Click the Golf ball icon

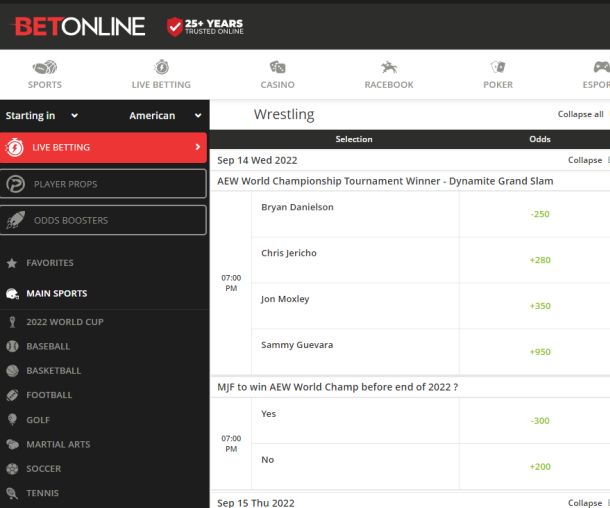[x=12, y=420]
